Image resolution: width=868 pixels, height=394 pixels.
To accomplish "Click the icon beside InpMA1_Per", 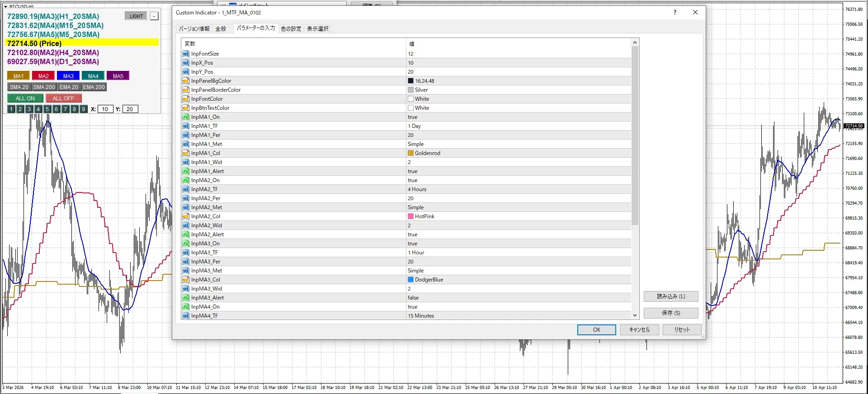I will [185, 135].
